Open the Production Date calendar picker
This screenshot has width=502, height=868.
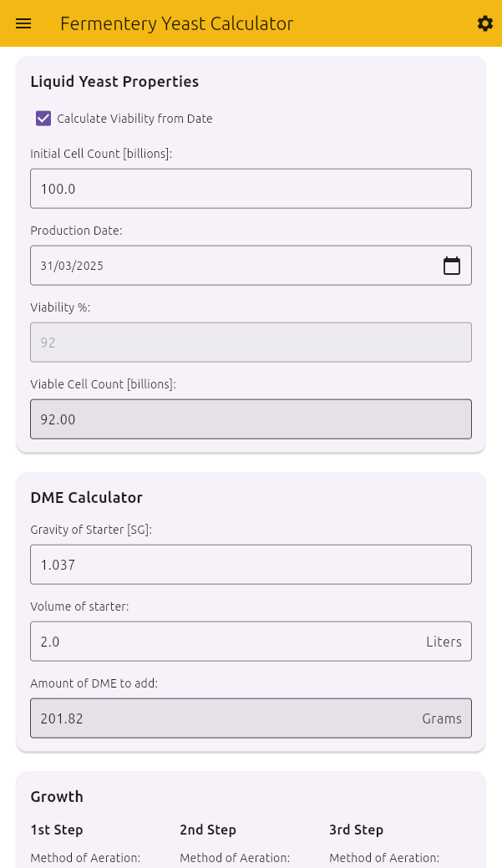[x=452, y=266]
